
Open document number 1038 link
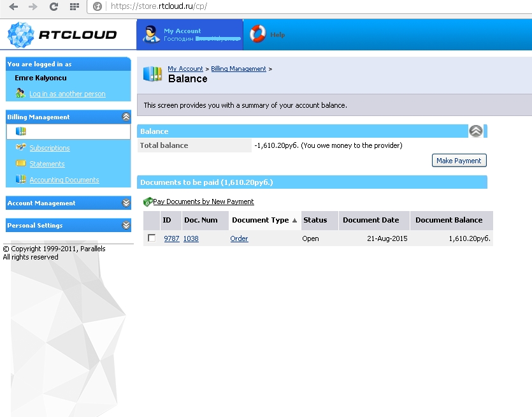tap(191, 238)
